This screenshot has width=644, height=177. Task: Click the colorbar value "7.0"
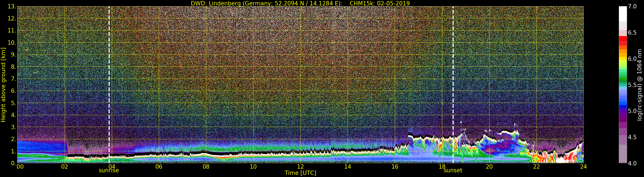(x=632, y=6)
